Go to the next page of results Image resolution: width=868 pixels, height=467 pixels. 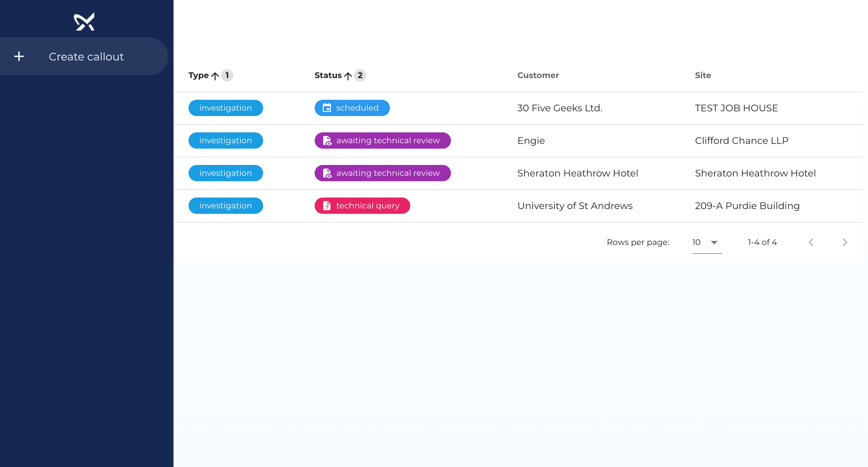[x=845, y=242]
